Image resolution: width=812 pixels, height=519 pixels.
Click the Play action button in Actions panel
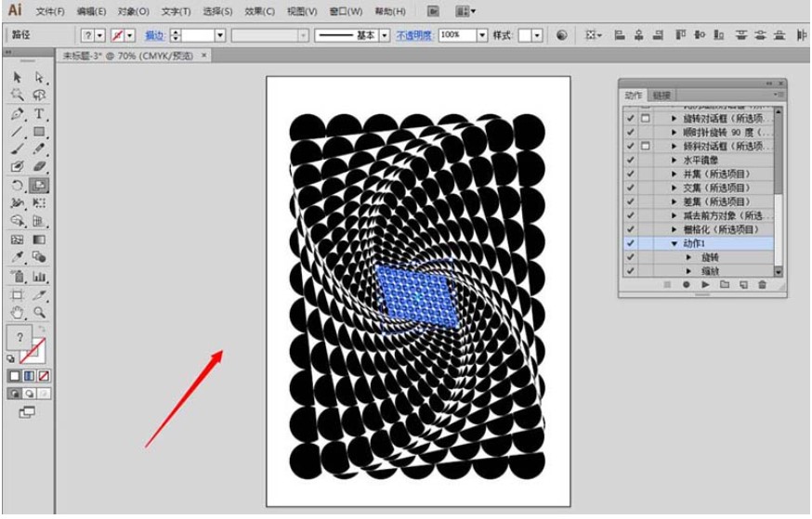point(705,285)
